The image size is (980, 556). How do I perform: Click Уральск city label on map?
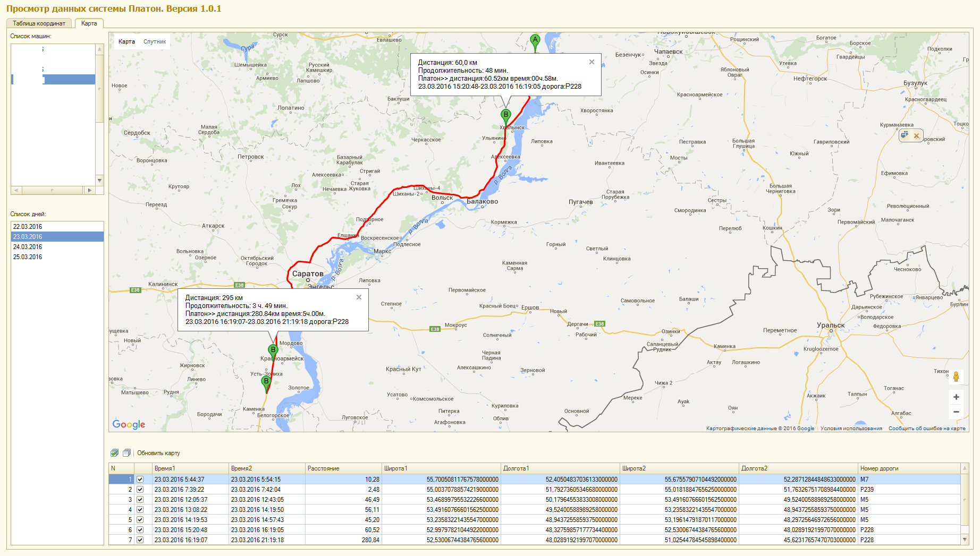pos(831,325)
